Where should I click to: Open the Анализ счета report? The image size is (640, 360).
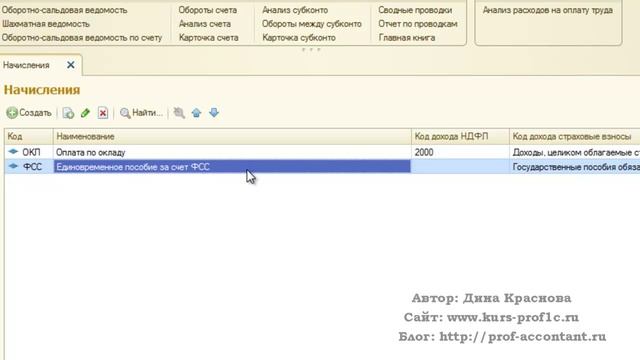(205, 24)
